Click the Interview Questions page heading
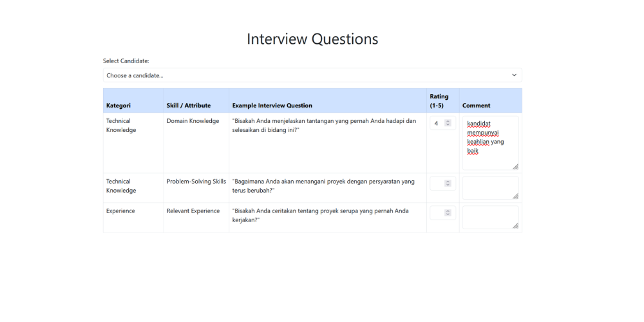 point(312,39)
